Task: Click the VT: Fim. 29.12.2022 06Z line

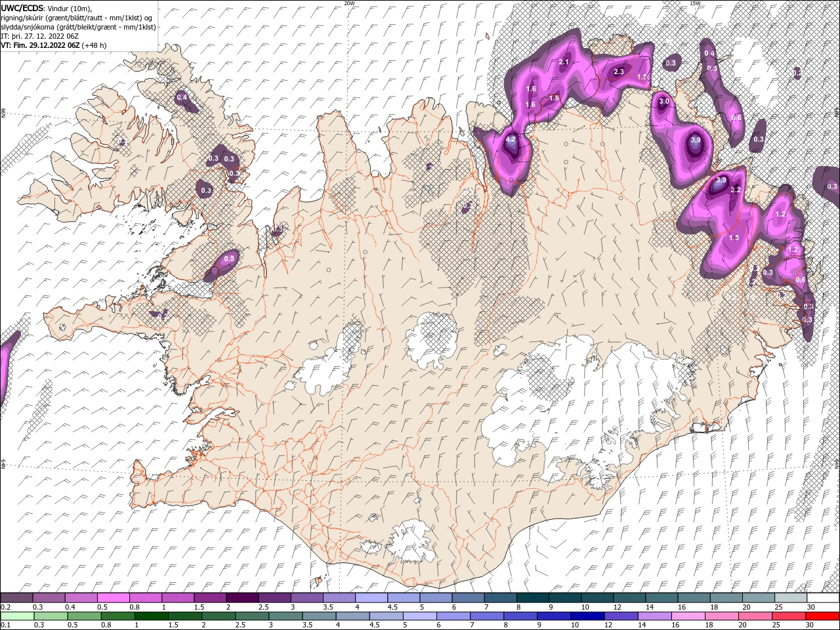Action: pyautogui.click(x=54, y=45)
